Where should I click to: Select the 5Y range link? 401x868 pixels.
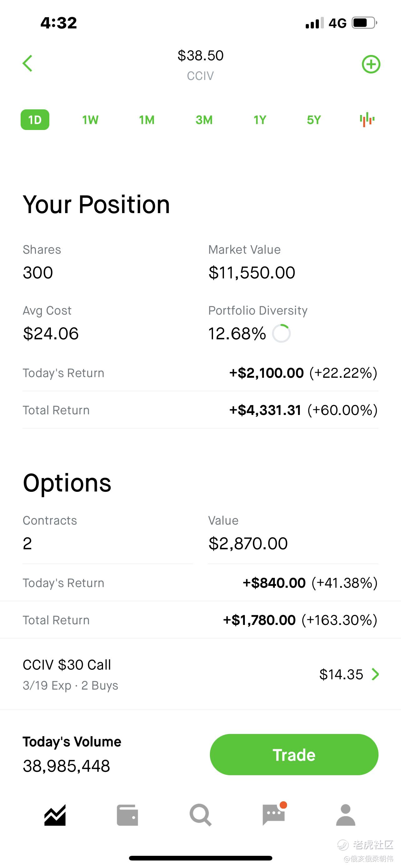pos(314,120)
